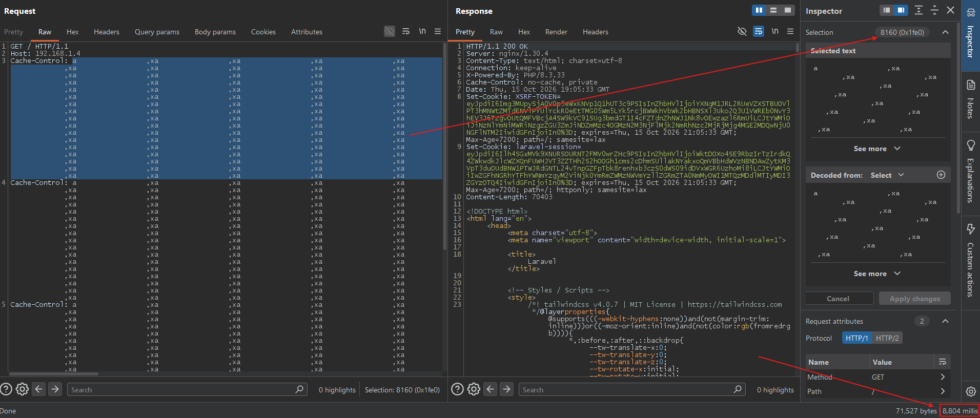Select side-by-side layout view icon

[759, 10]
